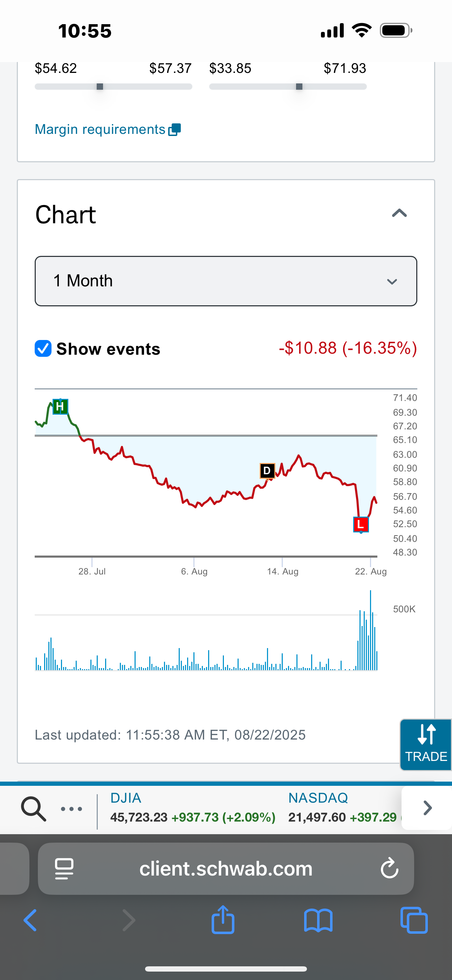Screen dimensions: 452x980
Task: Open Safari bookmarks book icon
Action: 318,921
